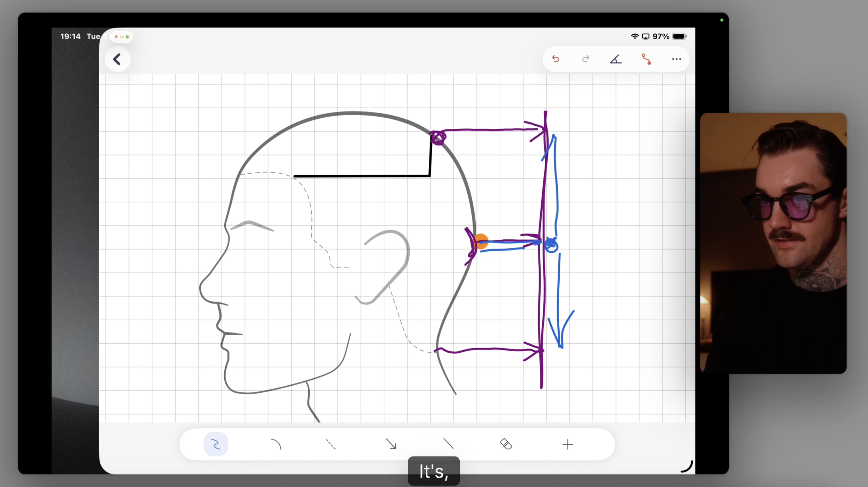868x487 pixels.
Task: Undo the last stroke
Action: (556, 59)
